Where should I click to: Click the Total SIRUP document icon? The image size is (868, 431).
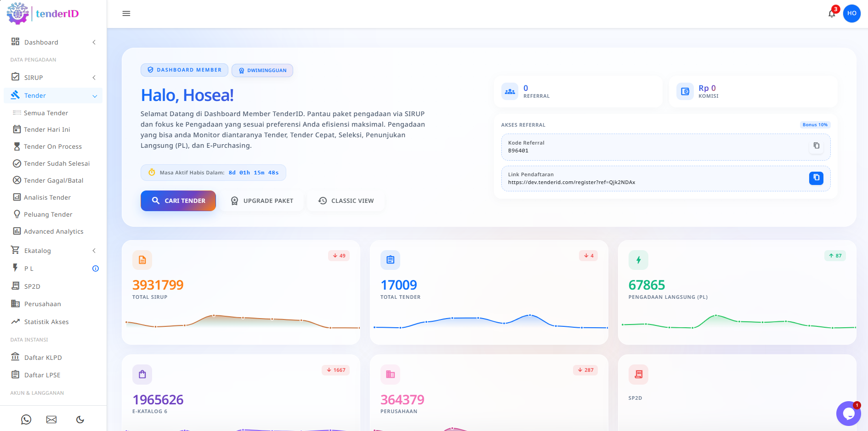[142, 260]
